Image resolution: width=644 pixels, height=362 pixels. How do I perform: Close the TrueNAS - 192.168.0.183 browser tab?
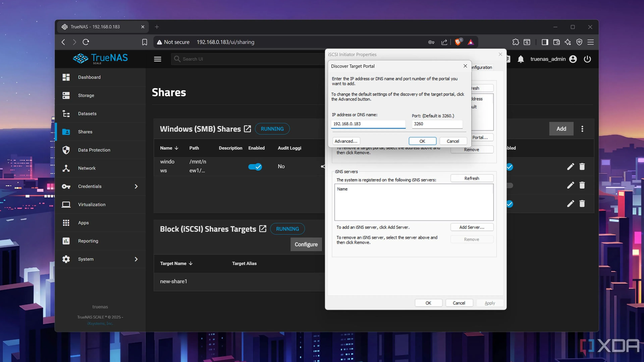pyautogui.click(x=143, y=27)
